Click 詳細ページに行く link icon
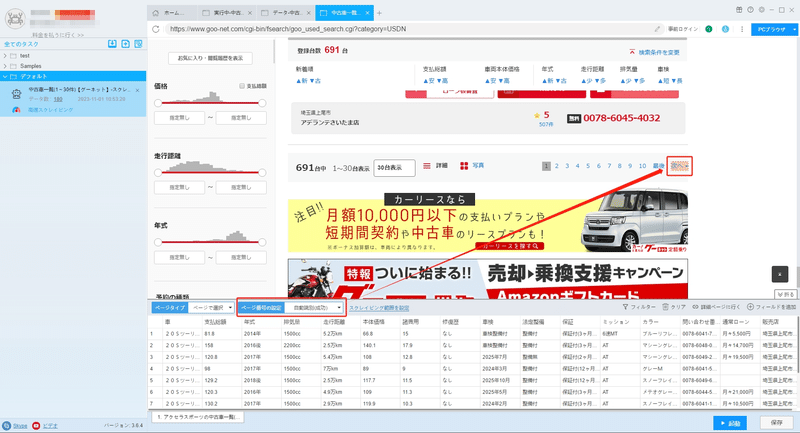Image resolution: width=800 pixels, height=433 pixels. (x=695, y=307)
